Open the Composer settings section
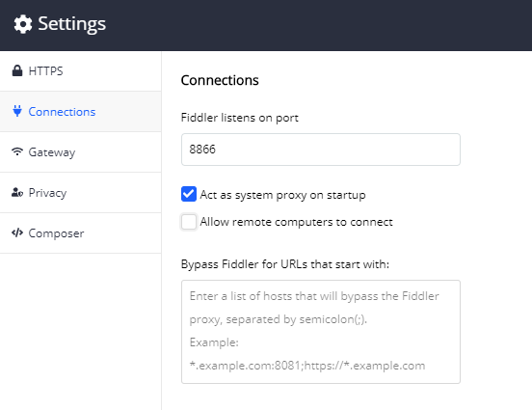532x410 pixels. pyautogui.click(x=80, y=233)
